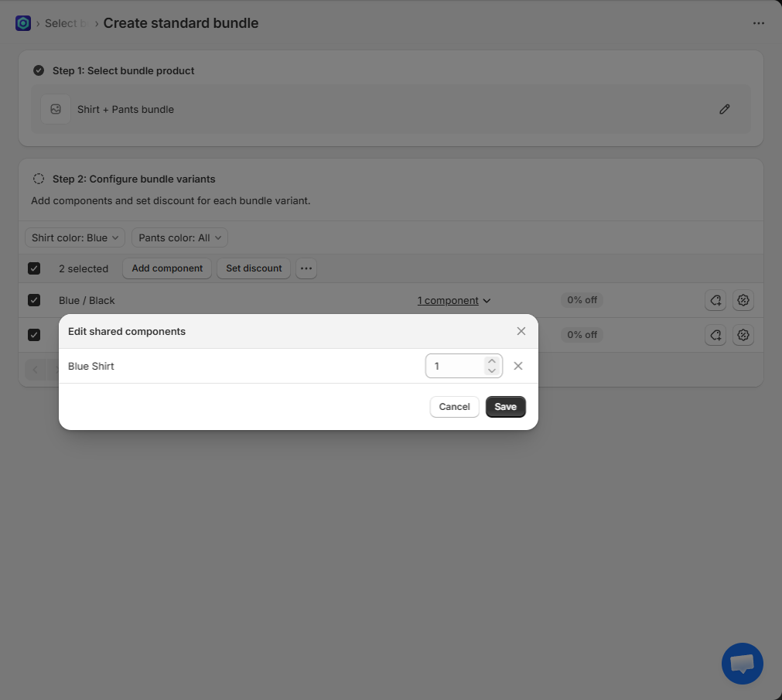Open the more actions menu beside Set discount

(306, 268)
